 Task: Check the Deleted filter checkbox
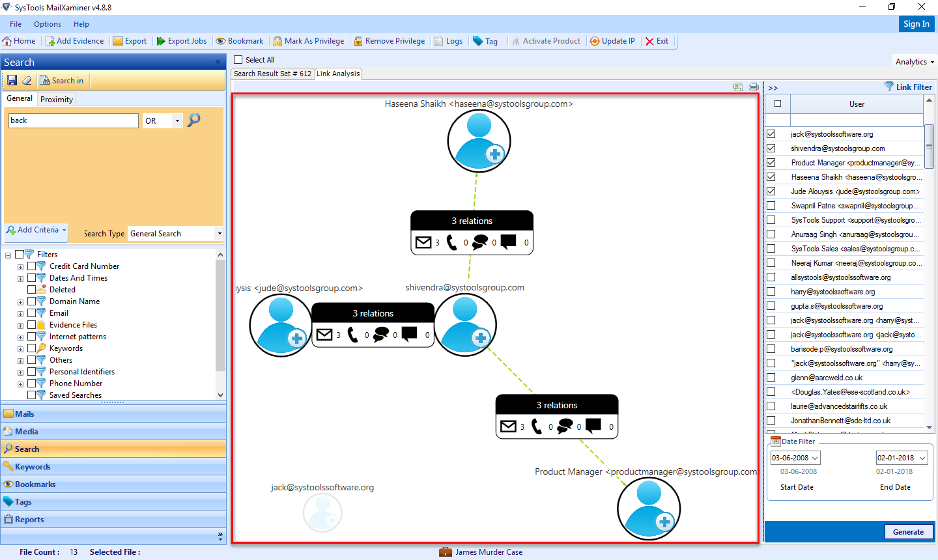coord(31,290)
